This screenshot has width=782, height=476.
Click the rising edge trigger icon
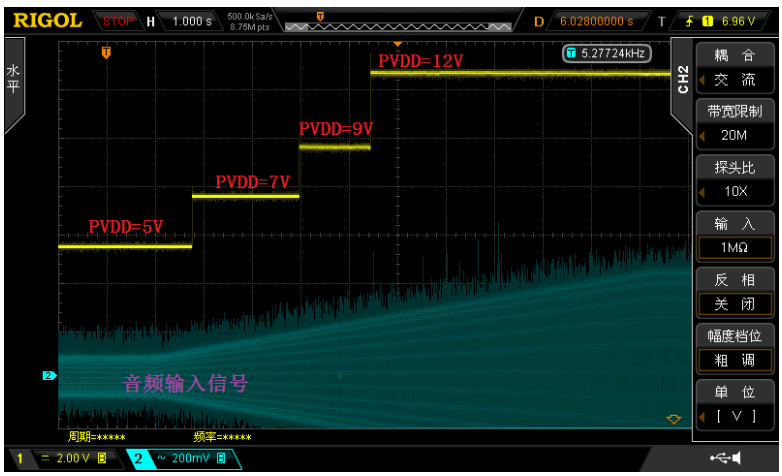click(x=690, y=21)
